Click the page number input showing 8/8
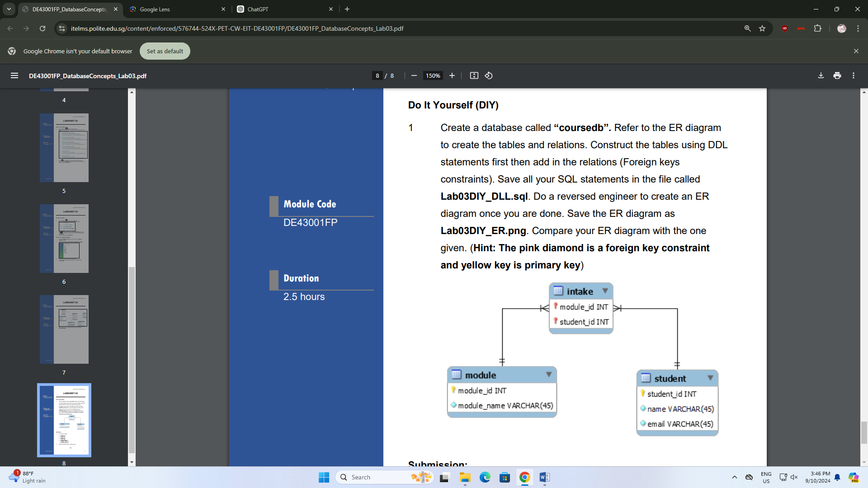868x488 pixels. point(377,75)
